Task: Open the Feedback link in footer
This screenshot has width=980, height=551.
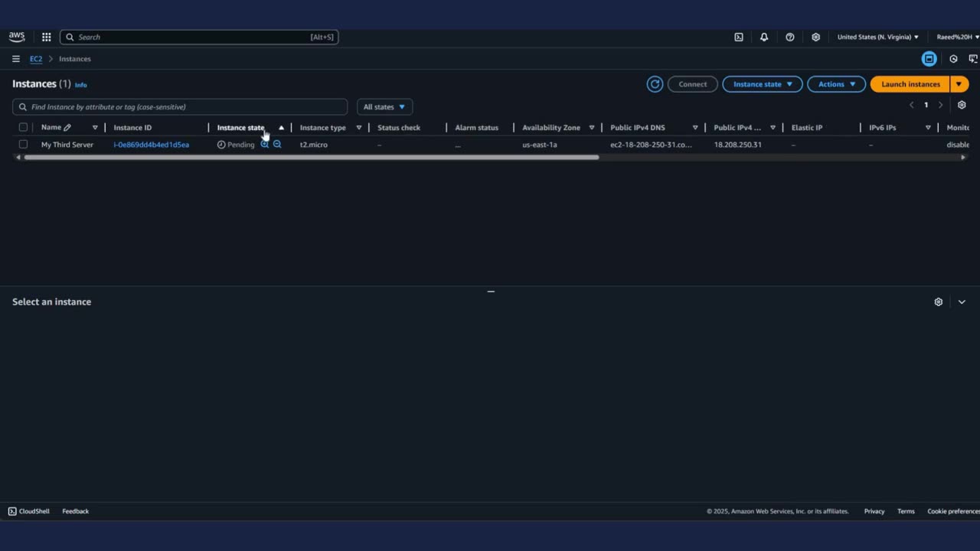Action: [x=76, y=511]
